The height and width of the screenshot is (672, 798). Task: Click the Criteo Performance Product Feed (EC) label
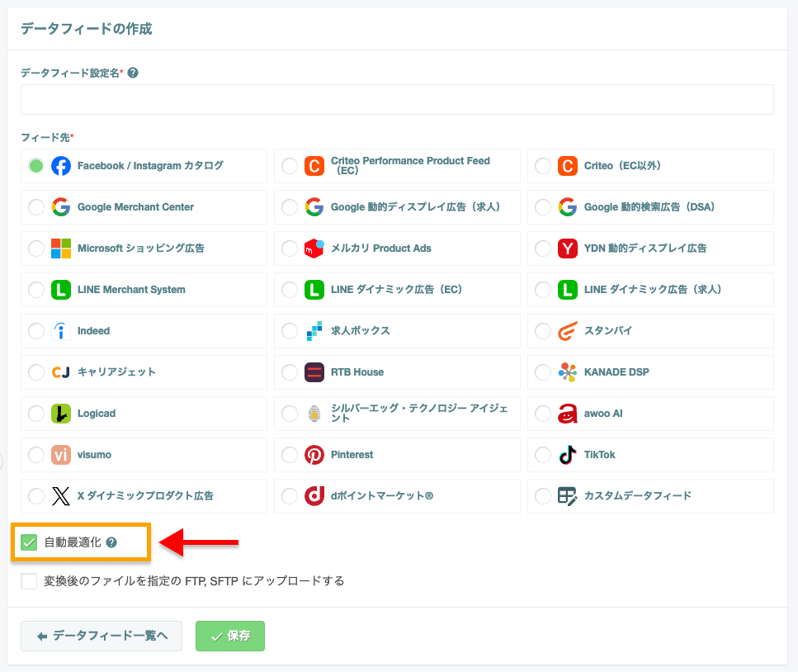click(410, 165)
